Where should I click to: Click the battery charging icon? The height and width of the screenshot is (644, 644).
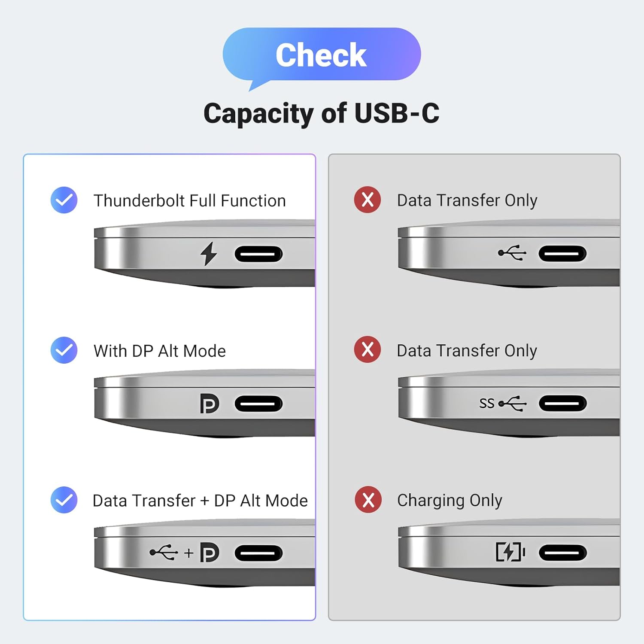pos(510,552)
